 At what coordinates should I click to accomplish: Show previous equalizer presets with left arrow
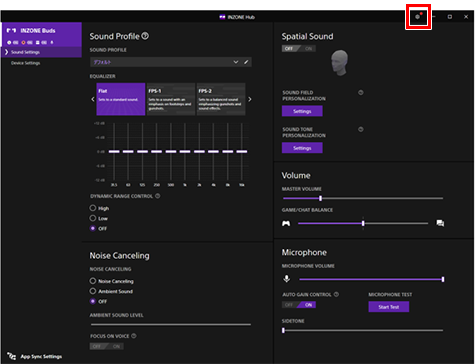(93, 99)
